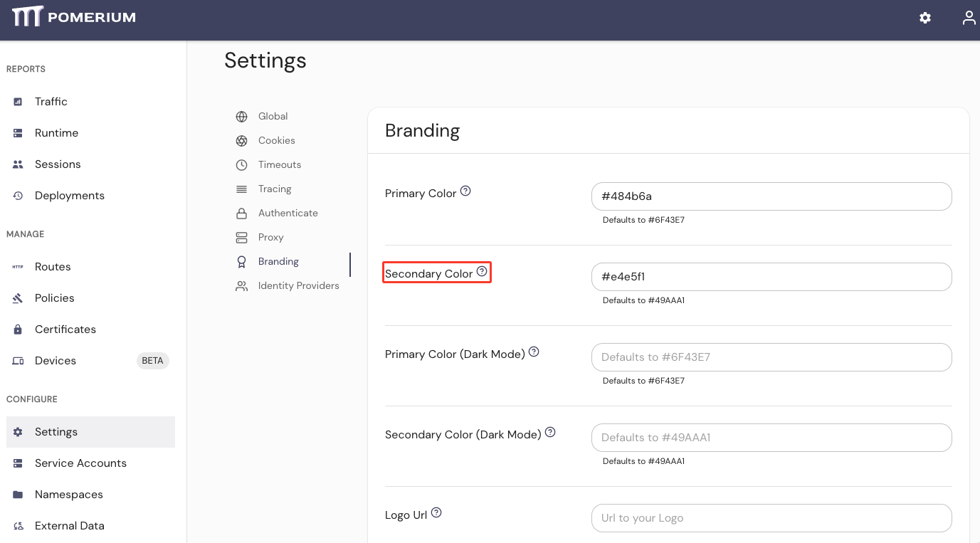Screen dimensions: 980x543
Task: Open the Traffic report
Action: click(51, 102)
